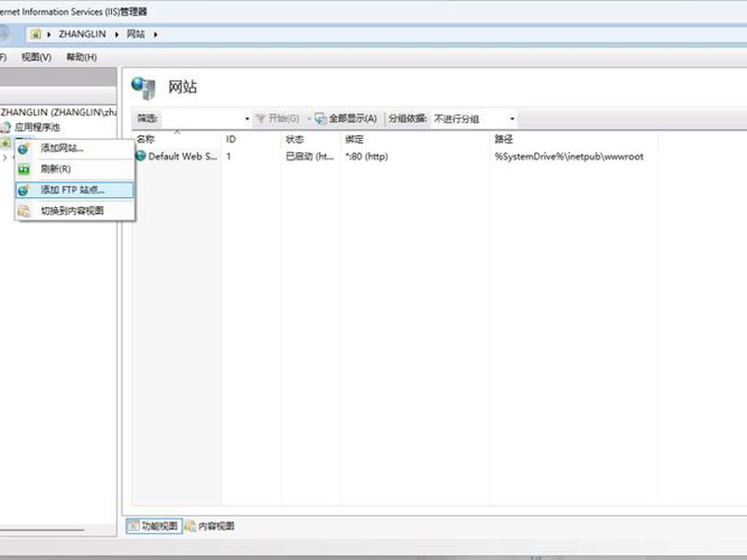Image resolution: width=747 pixels, height=560 pixels.
Task: Sort by 状态 column header
Action: pos(311,139)
